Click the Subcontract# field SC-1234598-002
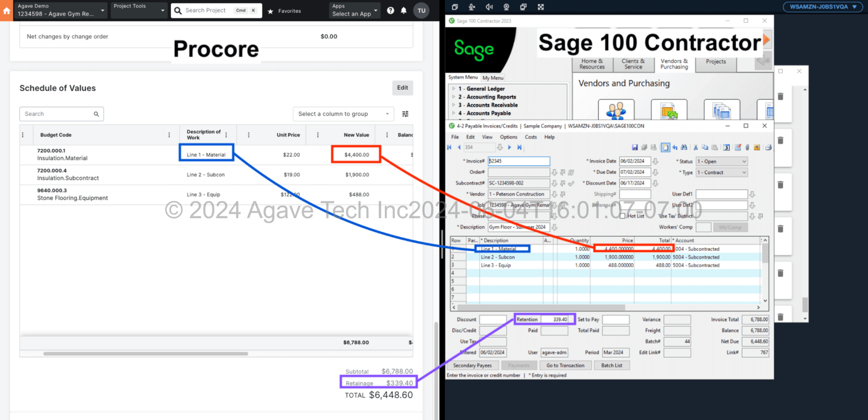Image resolution: width=868 pixels, height=420 pixels. pos(519,183)
